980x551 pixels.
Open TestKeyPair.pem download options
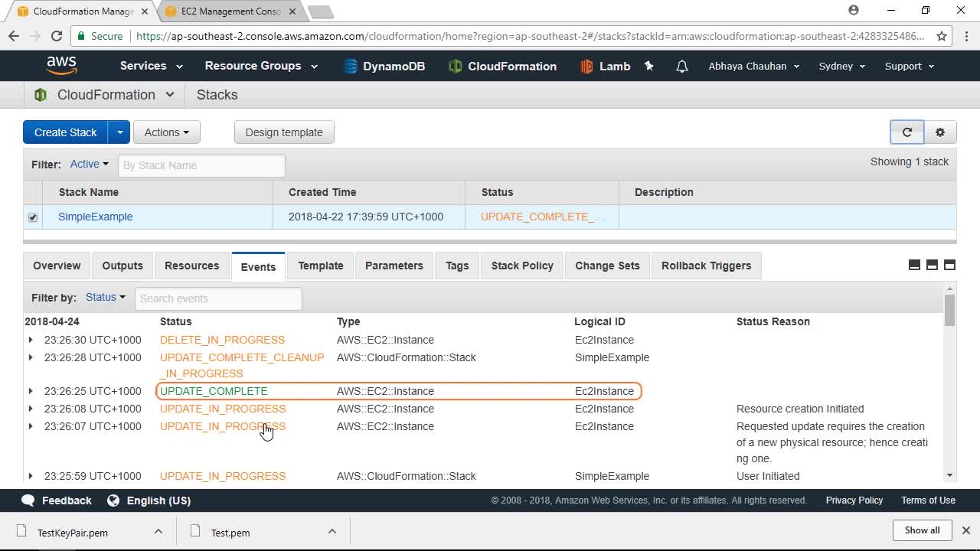point(158,531)
